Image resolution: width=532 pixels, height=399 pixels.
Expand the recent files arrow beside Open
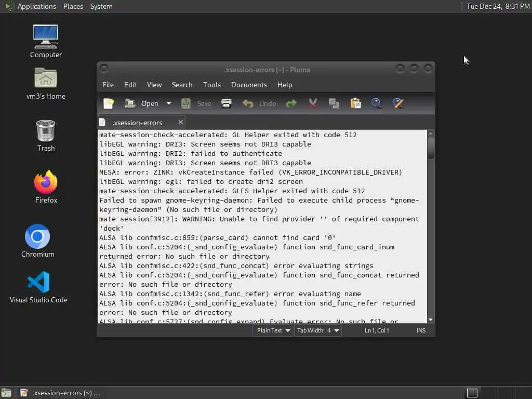pos(169,103)
